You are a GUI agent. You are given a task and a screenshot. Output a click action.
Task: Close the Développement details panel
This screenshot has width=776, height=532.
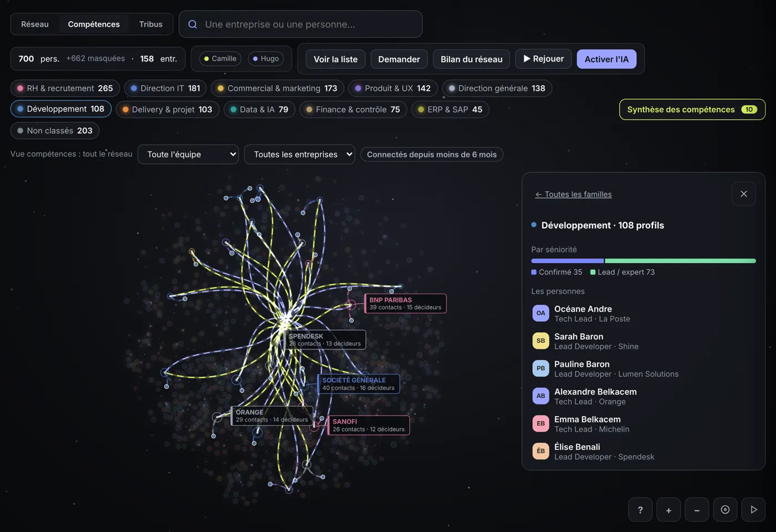[x=744, y=194]
